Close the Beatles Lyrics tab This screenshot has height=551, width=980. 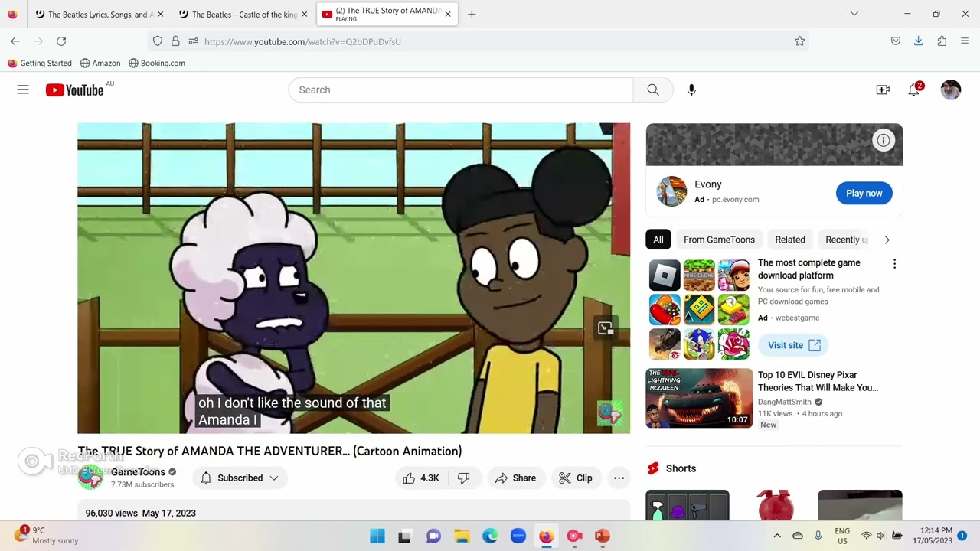click(160, 14)
